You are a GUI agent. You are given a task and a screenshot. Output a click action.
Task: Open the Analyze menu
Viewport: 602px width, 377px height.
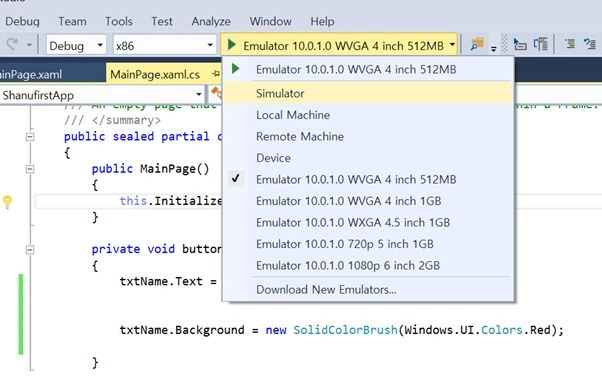211,21
